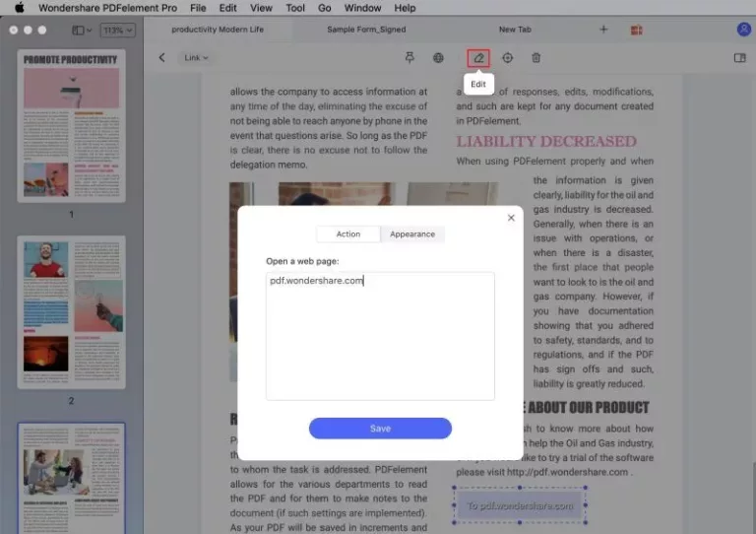Expand the Link tool dropdown
The height and width of the screenshot is (534, 756).
pyautogui.click(x=195, y=58)
